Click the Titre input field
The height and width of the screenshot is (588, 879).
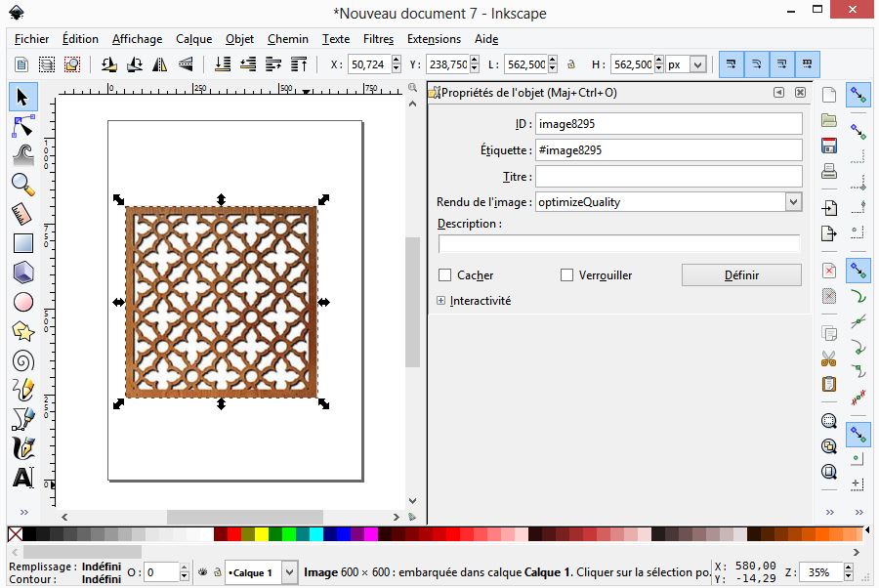click(668, 176)
